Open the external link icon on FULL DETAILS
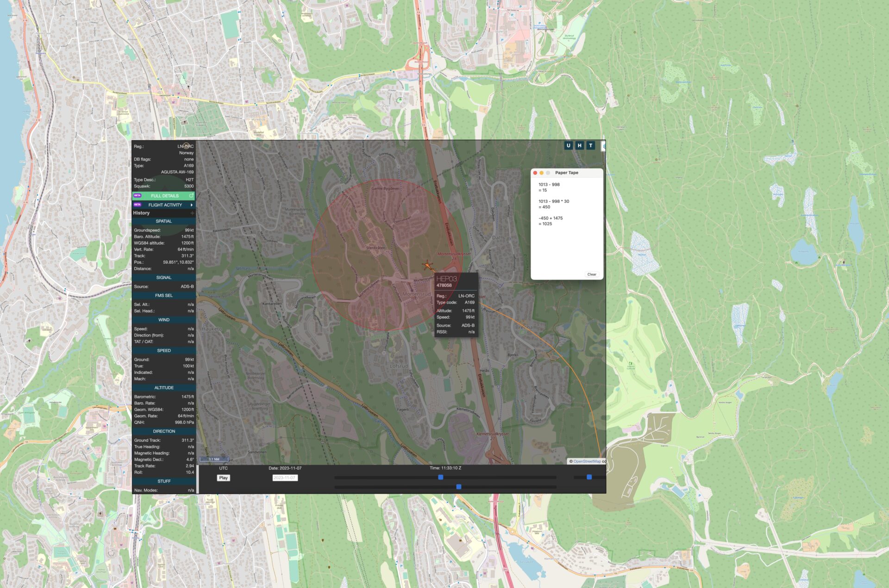Screen dimensions: 889x588 click(x=191, y=196)
